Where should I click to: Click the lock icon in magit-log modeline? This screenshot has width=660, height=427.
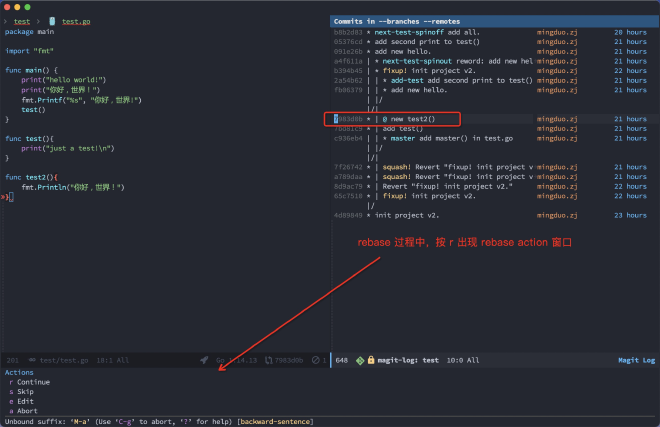(371, 360)
